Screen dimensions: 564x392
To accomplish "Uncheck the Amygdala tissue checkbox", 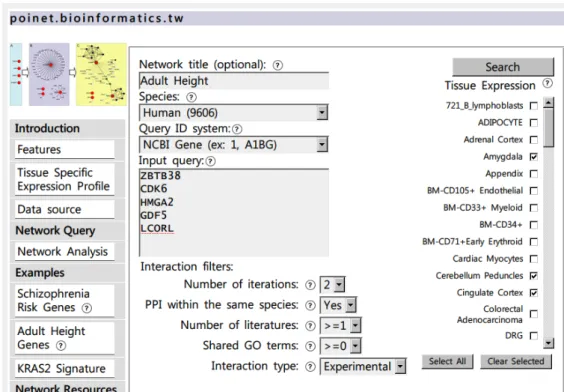I will click(534, 157).
